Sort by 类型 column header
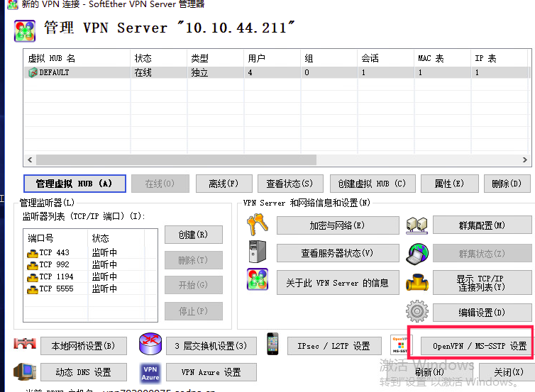The height and width of the screenshot is (392, 535). (x=215, y=58)
